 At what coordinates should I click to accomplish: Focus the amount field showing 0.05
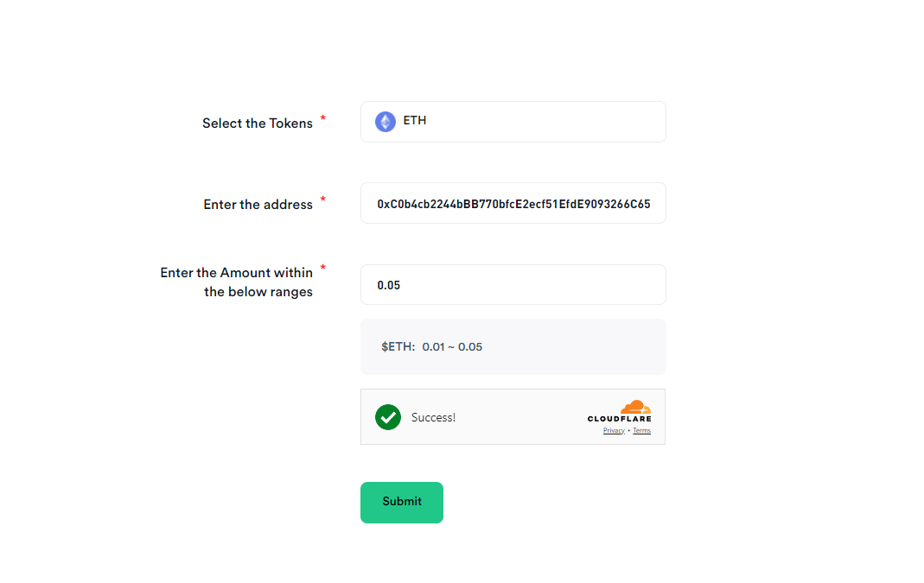513,285
